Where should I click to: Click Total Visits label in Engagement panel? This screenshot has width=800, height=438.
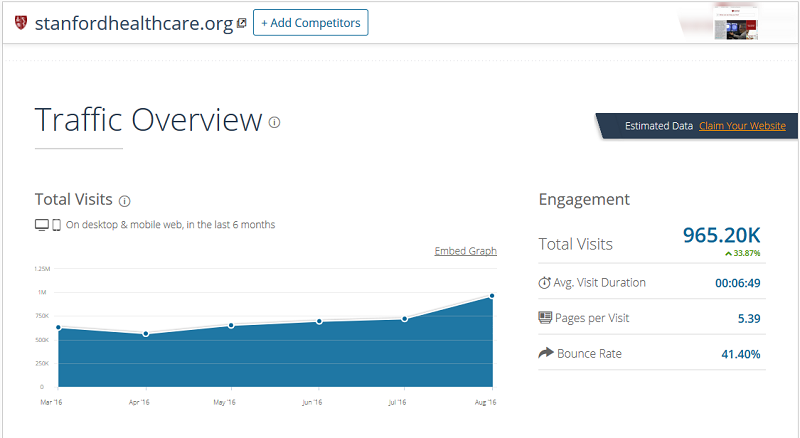(x=576, y=244)
